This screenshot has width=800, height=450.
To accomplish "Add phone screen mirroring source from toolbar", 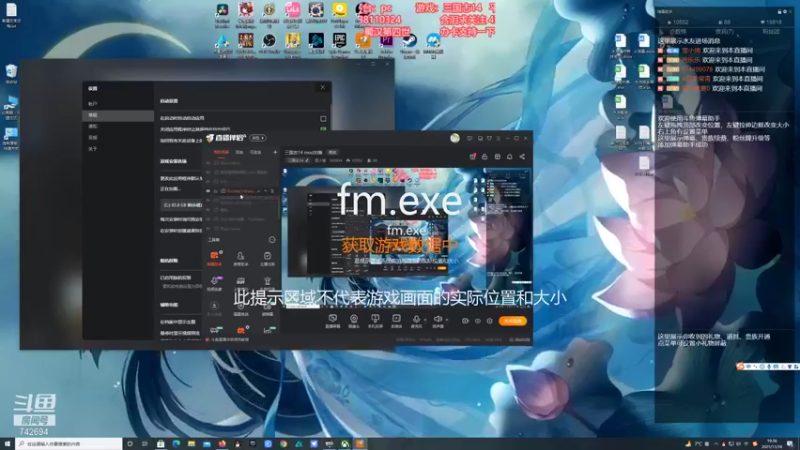I will click(375, 321).
